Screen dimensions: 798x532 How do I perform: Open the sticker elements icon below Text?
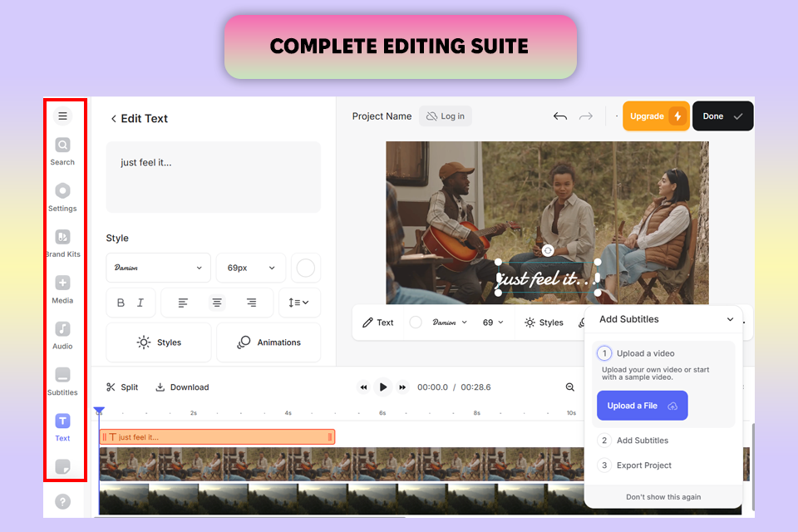pos(62,466)
